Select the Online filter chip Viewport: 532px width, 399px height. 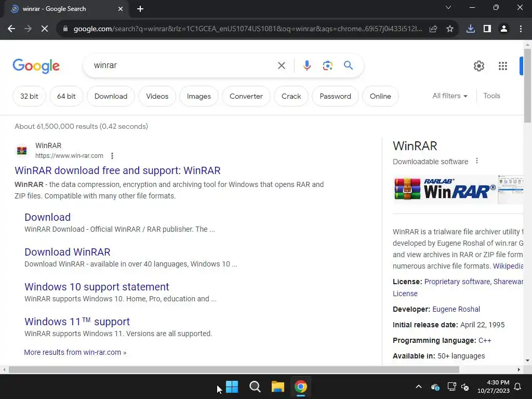380,96
